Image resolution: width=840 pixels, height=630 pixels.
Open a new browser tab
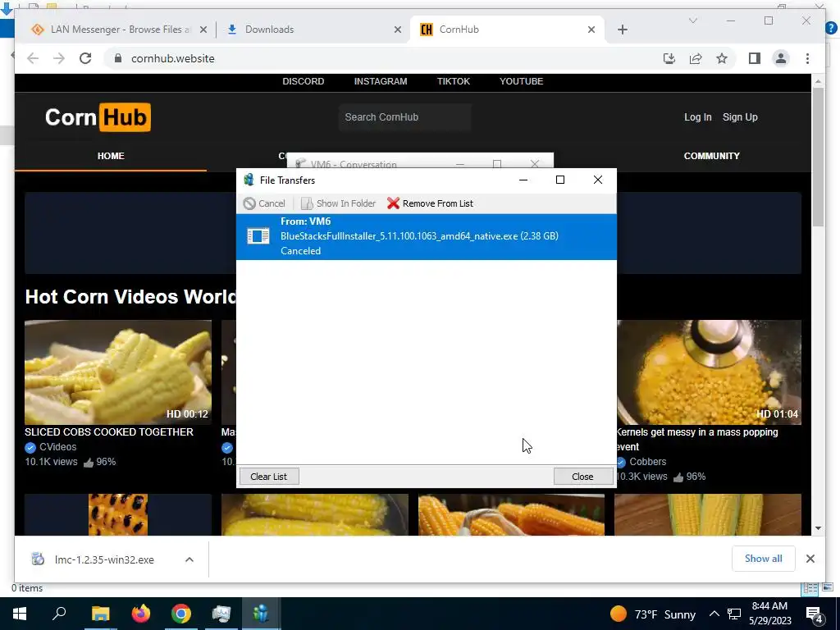623,30
